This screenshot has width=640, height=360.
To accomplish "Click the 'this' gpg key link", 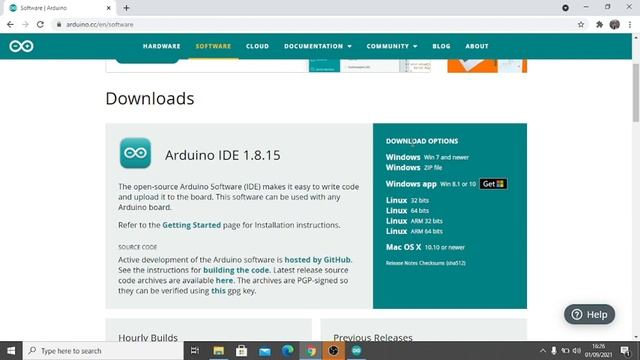I will click(218, 291).
